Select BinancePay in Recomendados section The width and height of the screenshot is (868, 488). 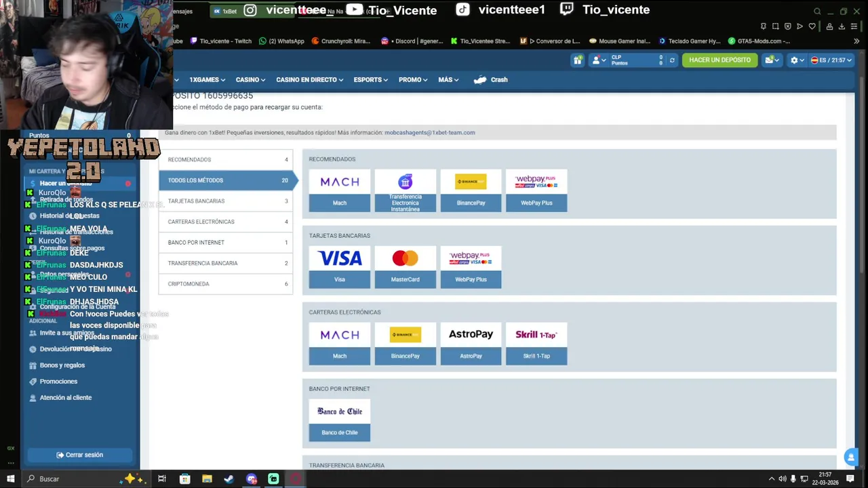[x=471, y=190]
